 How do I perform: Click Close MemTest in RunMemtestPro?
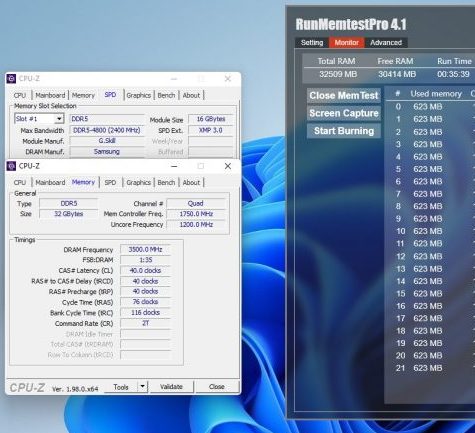tap(344, 95)
